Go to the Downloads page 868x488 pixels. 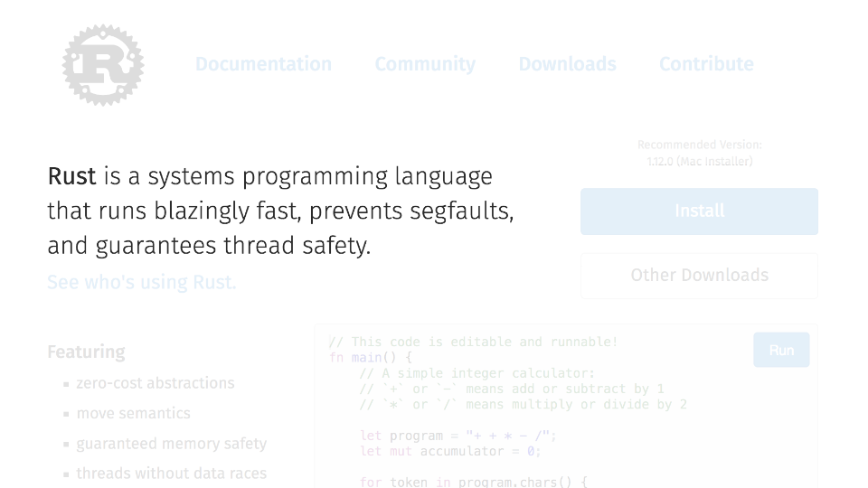click(568, 64)
